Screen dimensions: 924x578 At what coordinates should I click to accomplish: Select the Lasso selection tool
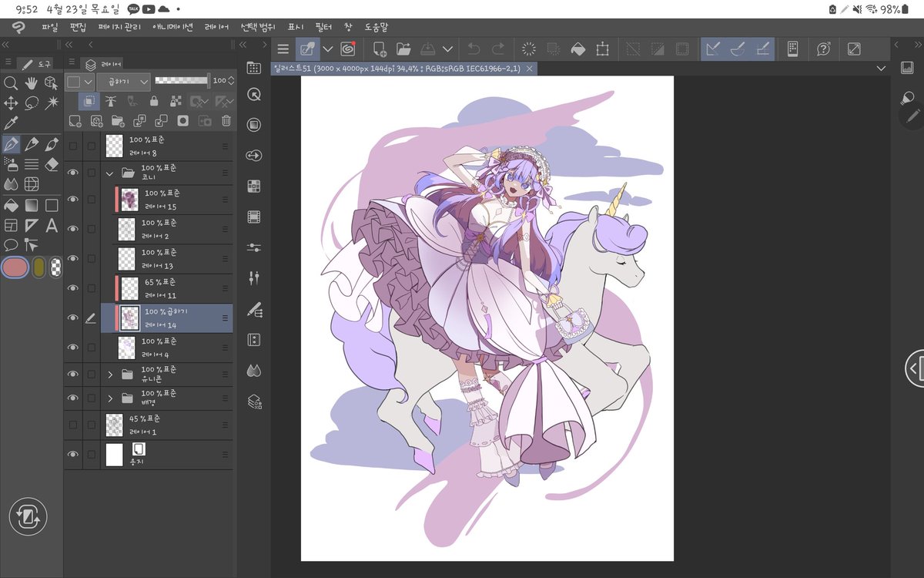(x=31, y=102)
